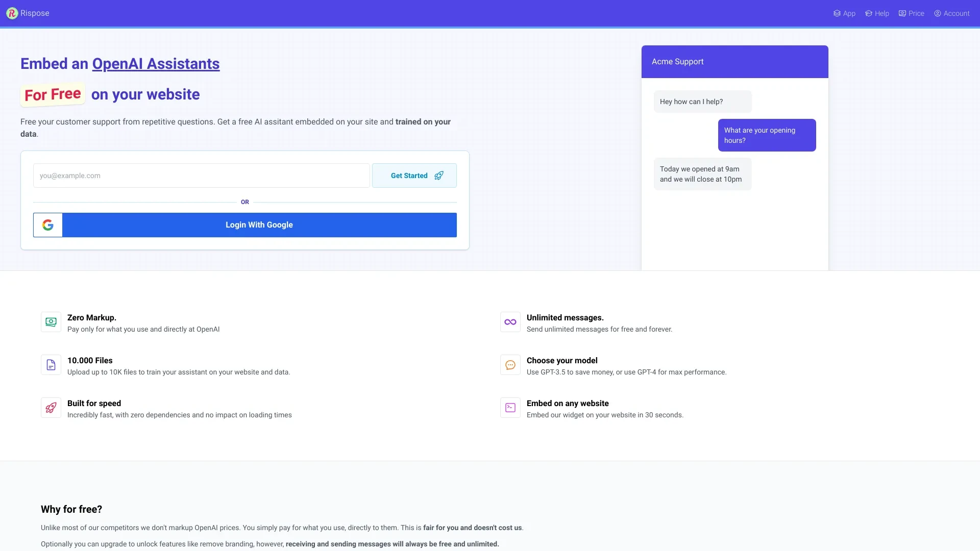Login with Google button
980x551 pixels.
click(x=244, y=224)
